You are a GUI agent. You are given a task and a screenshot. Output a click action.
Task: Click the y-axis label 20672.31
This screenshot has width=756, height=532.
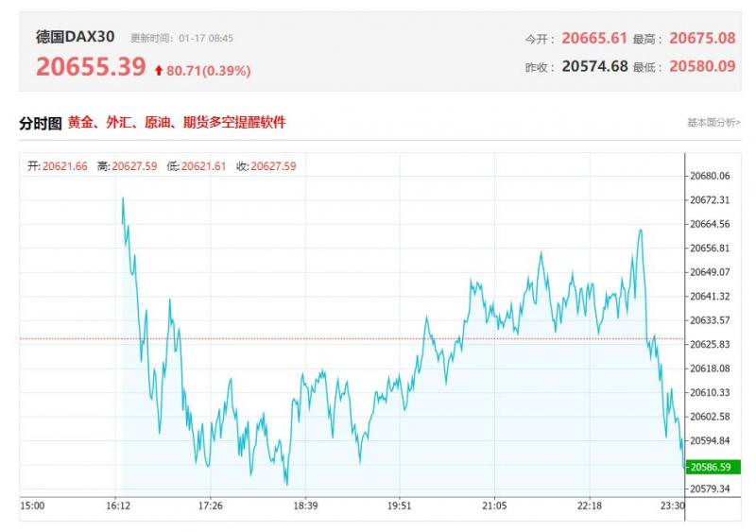(710, 200)
